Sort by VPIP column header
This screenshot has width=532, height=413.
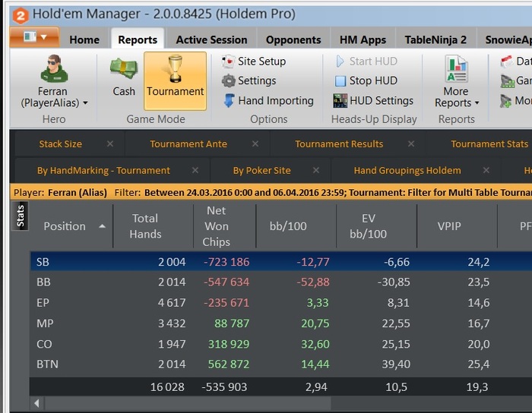pyautogui.click(x=449, y=226)
